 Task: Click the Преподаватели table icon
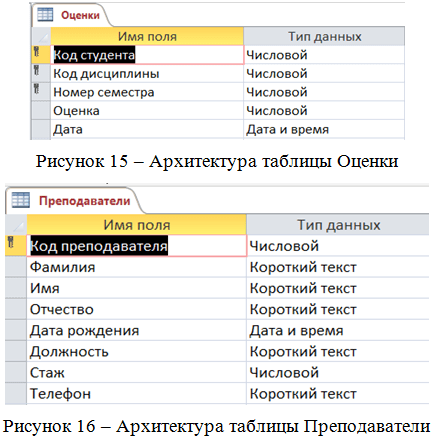pyautogui.click(x=20, y=200)
